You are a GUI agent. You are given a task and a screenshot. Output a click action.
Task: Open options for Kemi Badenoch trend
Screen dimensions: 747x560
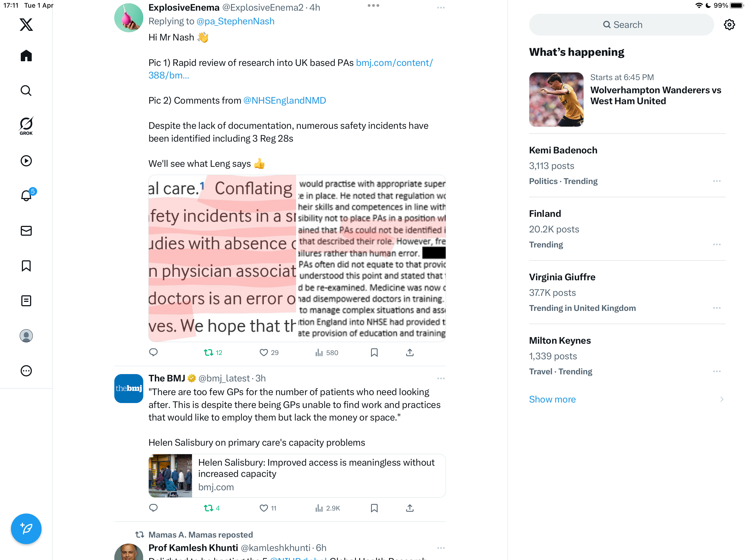717,181
